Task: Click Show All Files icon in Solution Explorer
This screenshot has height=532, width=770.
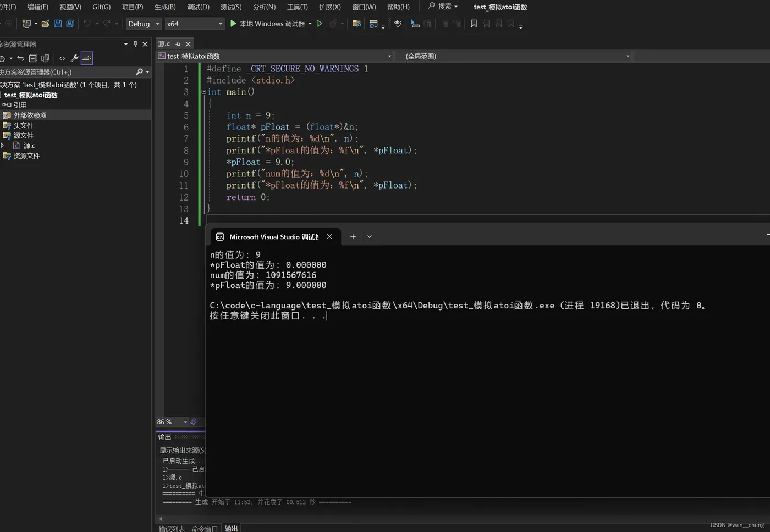Action: [x=45, y=58]
